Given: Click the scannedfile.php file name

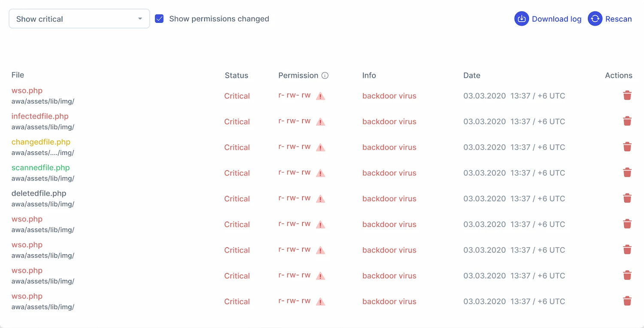Looking at the screenshot, I should coord(40,168).
